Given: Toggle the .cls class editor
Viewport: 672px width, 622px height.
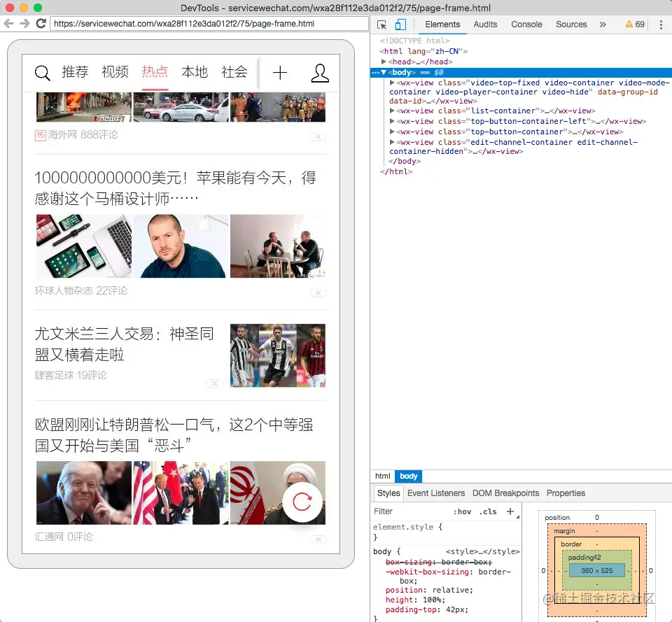Looking at the screenshot, I should 488,511.
